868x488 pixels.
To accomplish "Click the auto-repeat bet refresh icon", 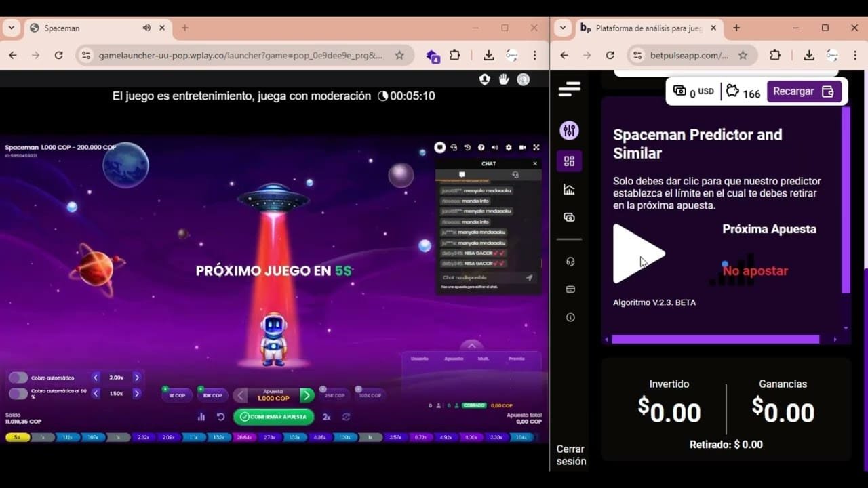I will click(x=346, y=417).
